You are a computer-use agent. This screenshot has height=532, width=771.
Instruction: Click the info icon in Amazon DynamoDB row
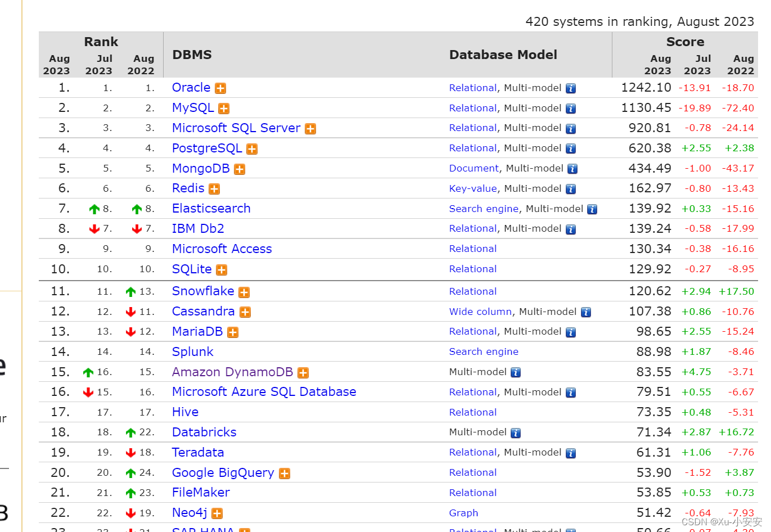516,372
